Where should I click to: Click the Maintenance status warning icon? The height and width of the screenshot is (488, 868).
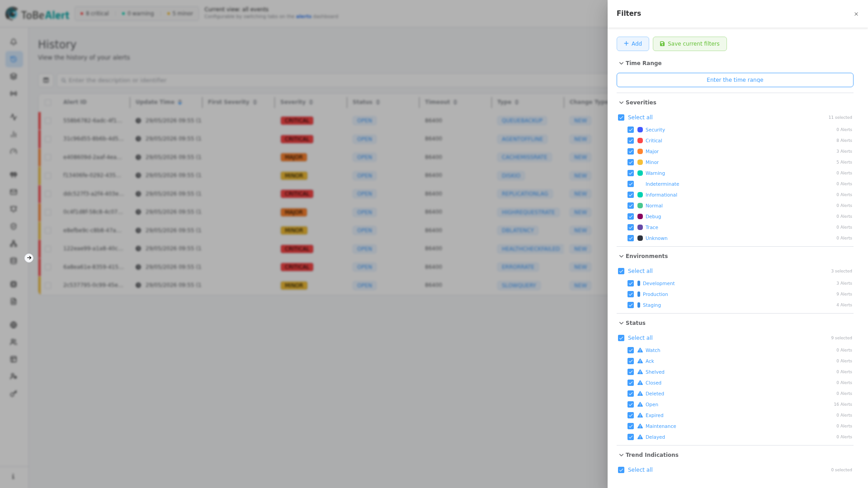click(640, 426)
